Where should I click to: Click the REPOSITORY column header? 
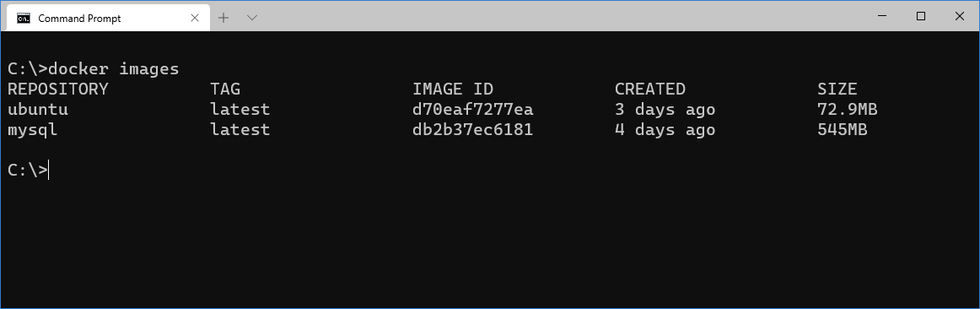pos(57,89)
